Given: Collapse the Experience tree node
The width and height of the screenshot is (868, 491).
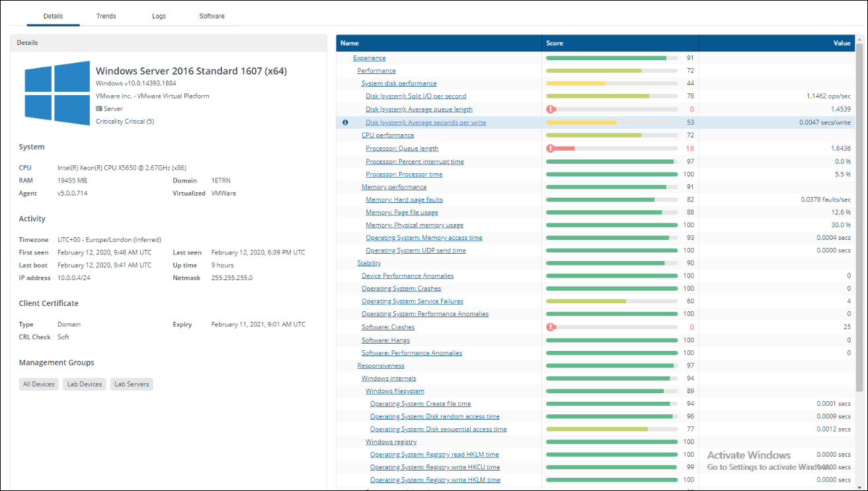Looking at the screenshot, I should tap(369, 58).
